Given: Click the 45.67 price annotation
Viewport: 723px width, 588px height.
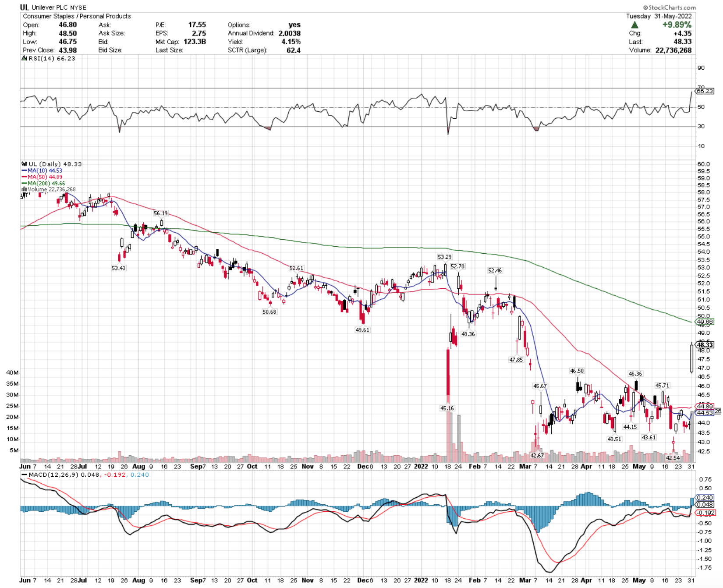Looking at the screenshot, I should [x=540, y=386].
